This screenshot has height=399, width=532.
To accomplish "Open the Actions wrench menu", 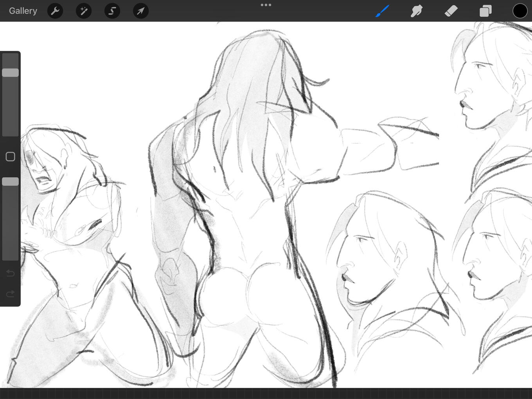I will tap(55, 11).
